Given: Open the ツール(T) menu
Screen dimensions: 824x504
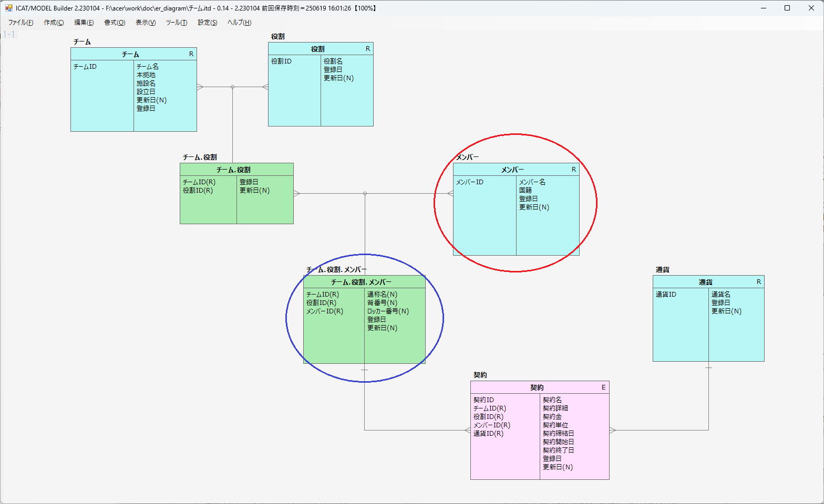Looking at the screenshot, I should click(177, 23).
